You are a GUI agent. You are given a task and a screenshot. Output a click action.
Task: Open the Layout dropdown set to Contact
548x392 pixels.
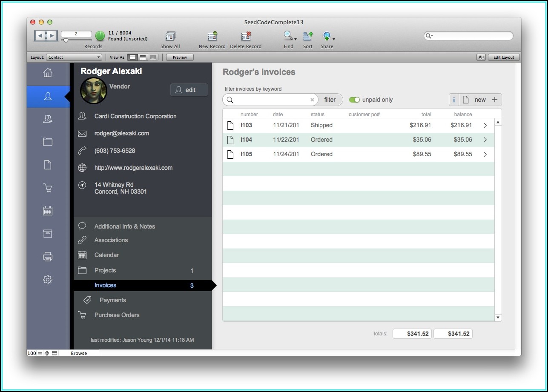pos(74,57)
